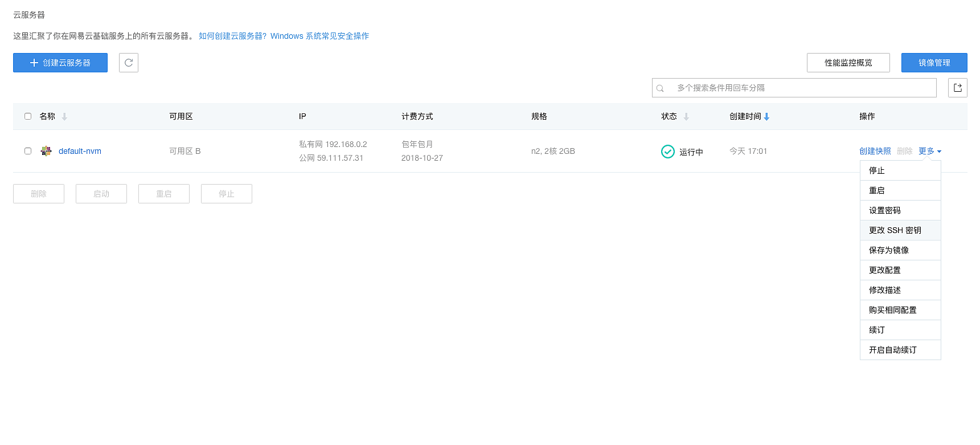Toggle the select-all checkbox in header
Screen dimensions: 980x445
(x=28, y=116)
